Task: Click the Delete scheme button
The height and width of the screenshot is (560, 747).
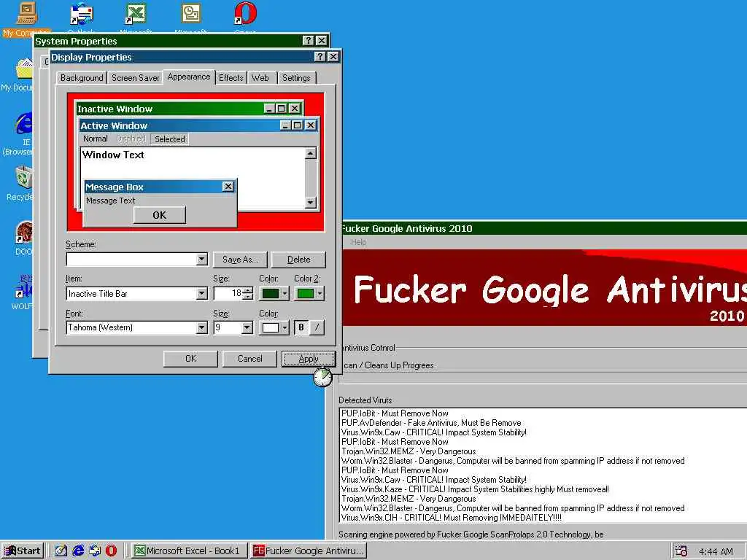Action: [x=298, y=260]
